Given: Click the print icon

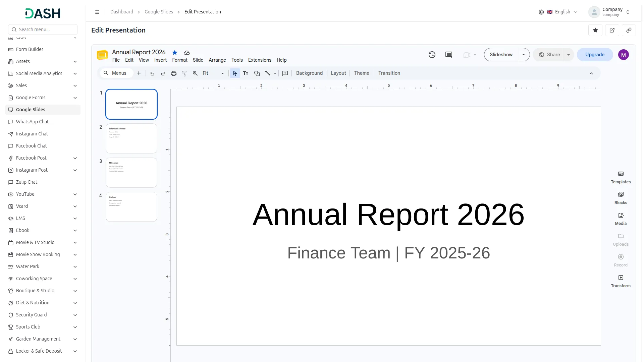Looking at the screenshot, I should (174, 73).
